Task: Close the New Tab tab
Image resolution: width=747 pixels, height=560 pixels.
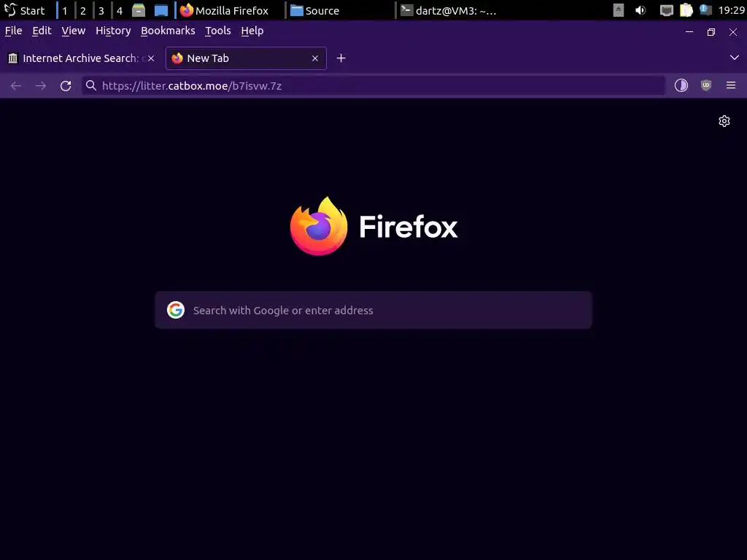Action: [x=315, y=58]
